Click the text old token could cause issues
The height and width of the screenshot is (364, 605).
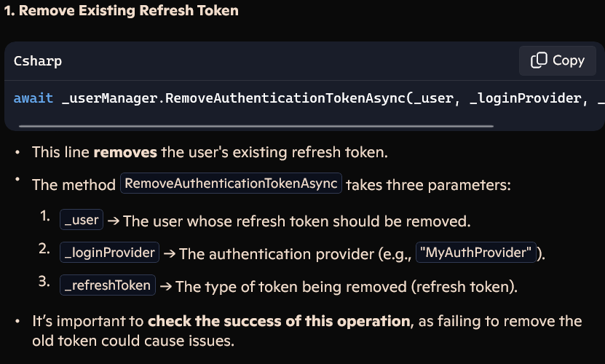point(133,341)
